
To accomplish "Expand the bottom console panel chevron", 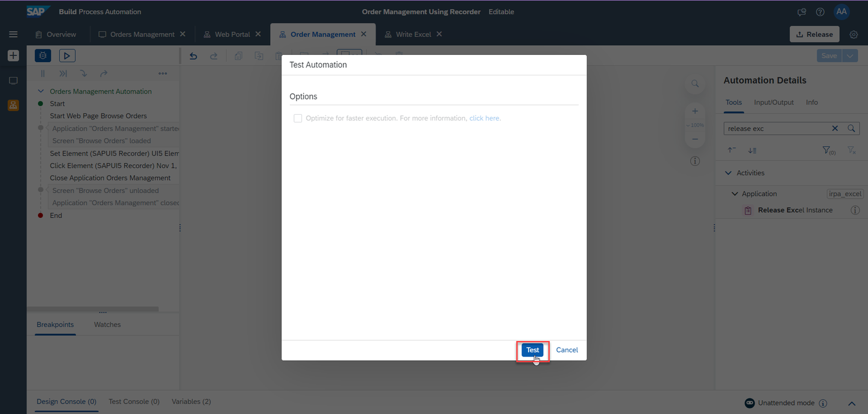I will click(x=852, y=403).
